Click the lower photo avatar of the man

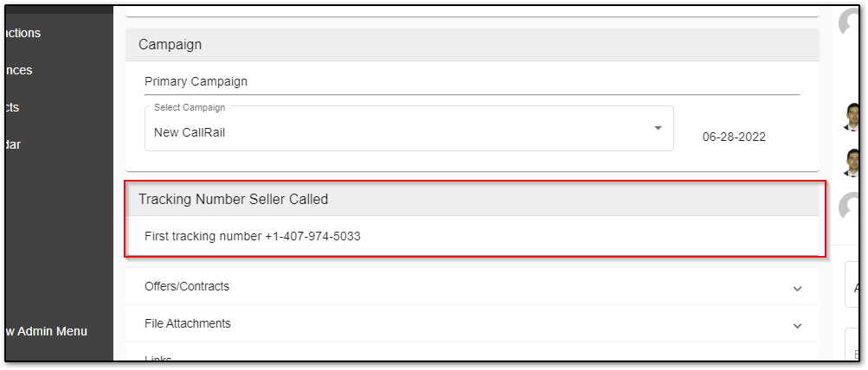(x=852, y=162)
